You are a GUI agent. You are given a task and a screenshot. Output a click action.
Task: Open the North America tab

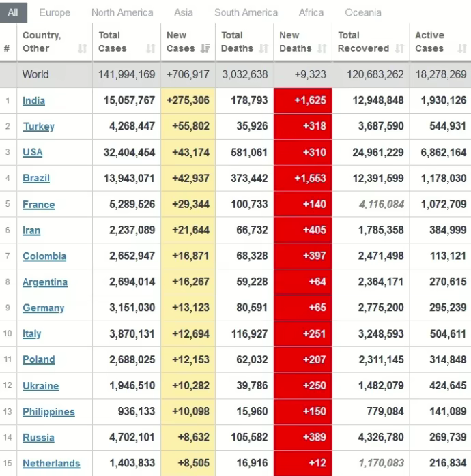(122, 12)
